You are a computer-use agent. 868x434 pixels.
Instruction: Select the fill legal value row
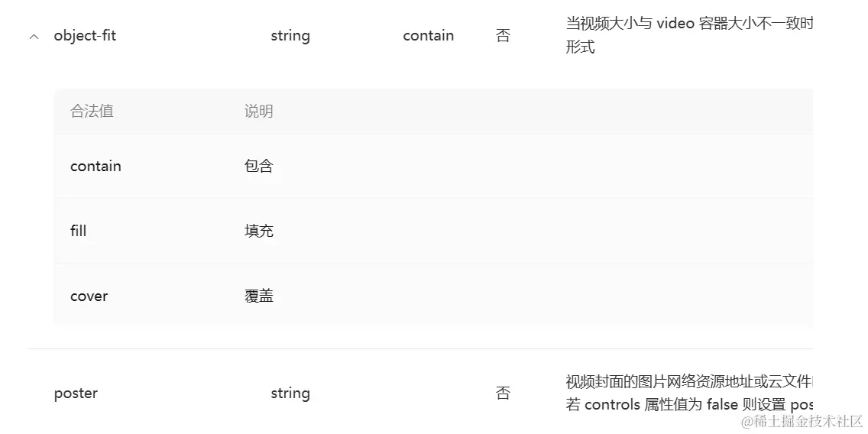pyautogui.click(x=433, y=231)
